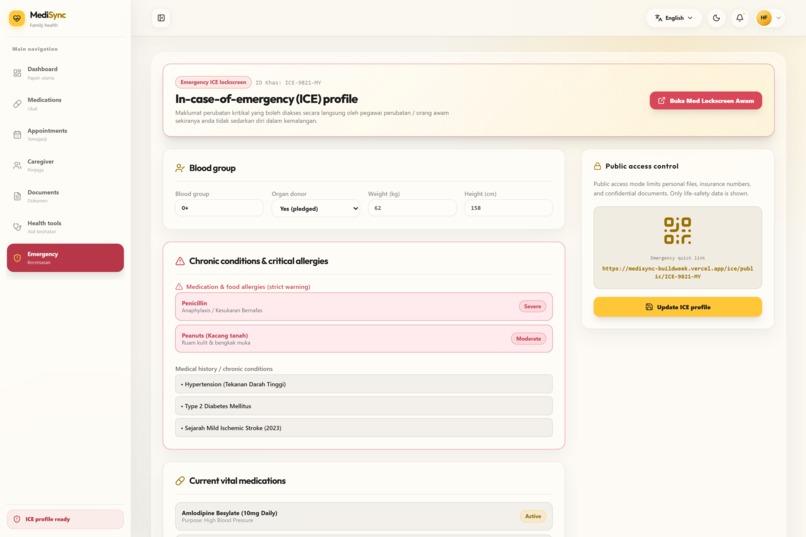The image size is (806, 537).
Task: Click the Blood group input field
Action: coord(219,208)
